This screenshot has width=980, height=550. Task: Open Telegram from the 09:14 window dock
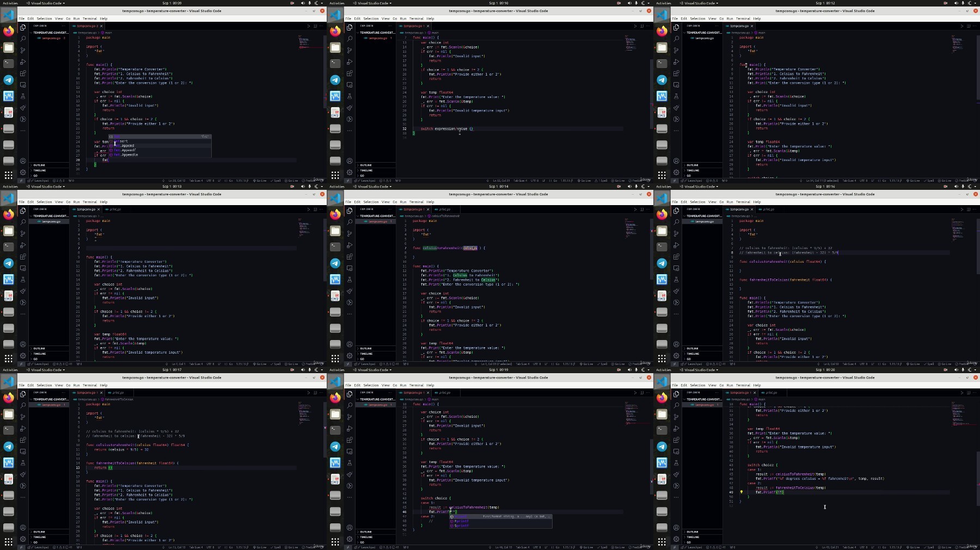(x=335, y=263)
